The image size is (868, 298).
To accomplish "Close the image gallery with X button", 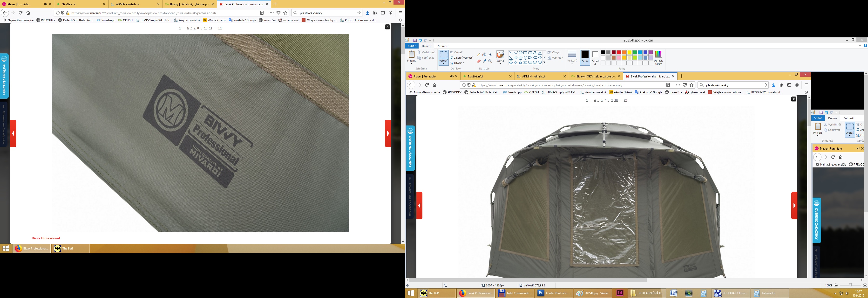I will 387,27.
